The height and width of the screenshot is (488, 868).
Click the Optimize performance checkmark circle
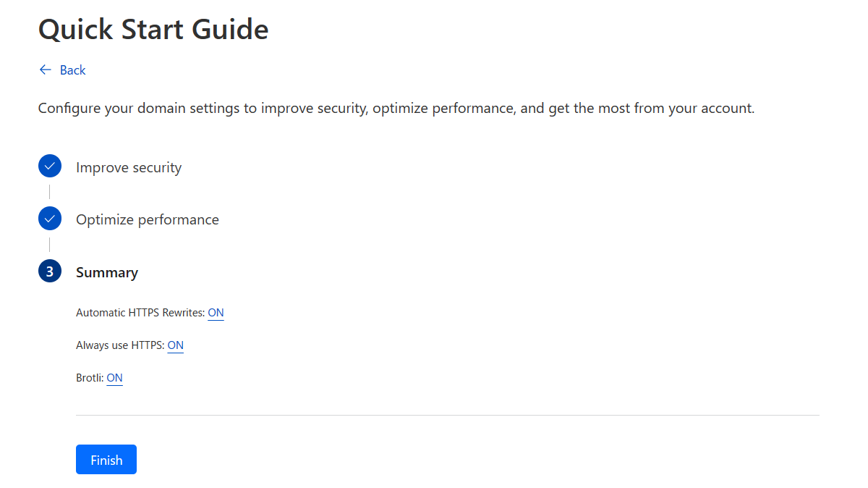50,219
